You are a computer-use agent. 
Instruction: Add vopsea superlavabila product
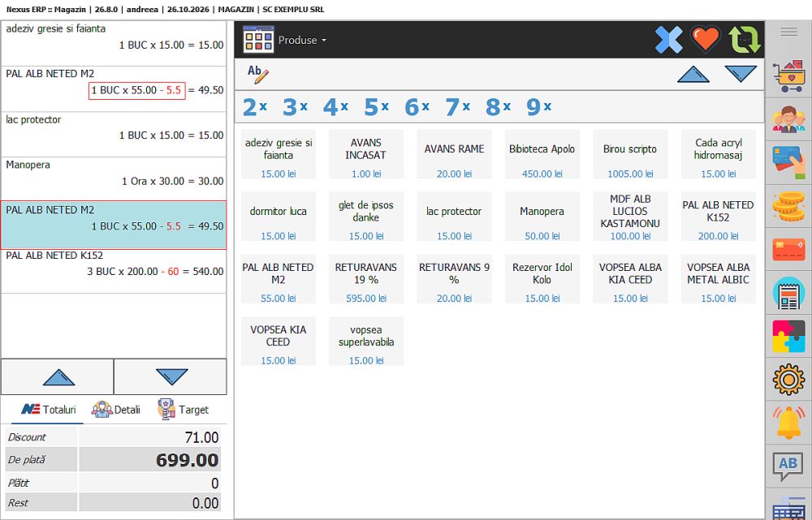click(x=366, y=341)
